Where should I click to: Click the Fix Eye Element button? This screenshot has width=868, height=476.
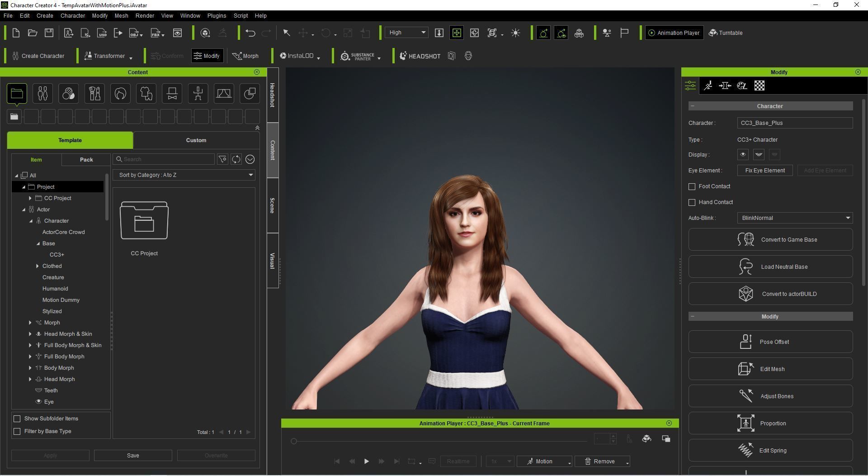pos(765,171)
